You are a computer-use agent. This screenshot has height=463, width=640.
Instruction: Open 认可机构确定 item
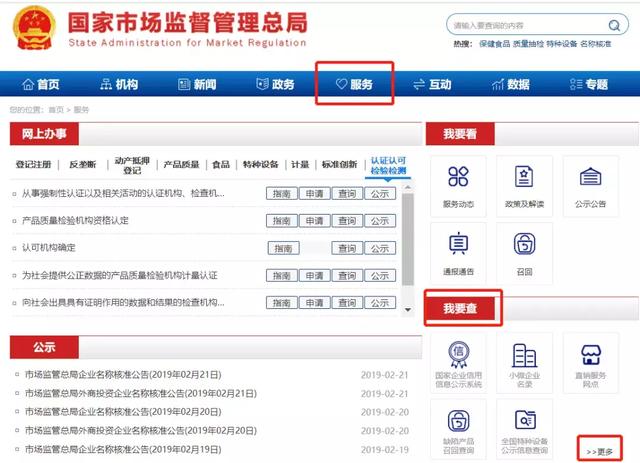tap(49, 247)
